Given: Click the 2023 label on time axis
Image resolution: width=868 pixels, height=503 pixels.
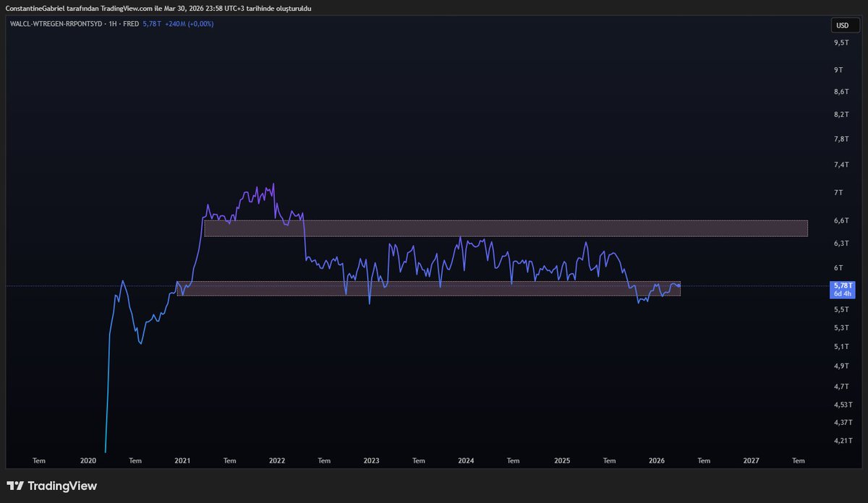Looking at the screenshot, I should click(371, 460).
